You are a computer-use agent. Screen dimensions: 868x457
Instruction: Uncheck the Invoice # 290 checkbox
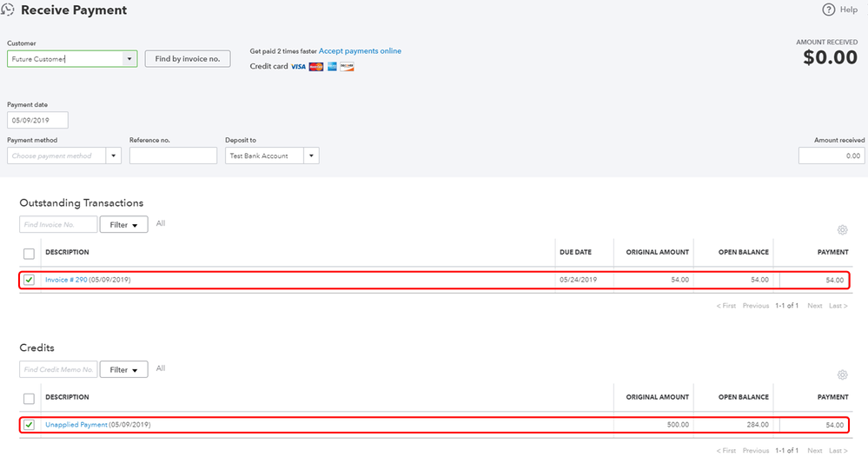pos(29,280)
